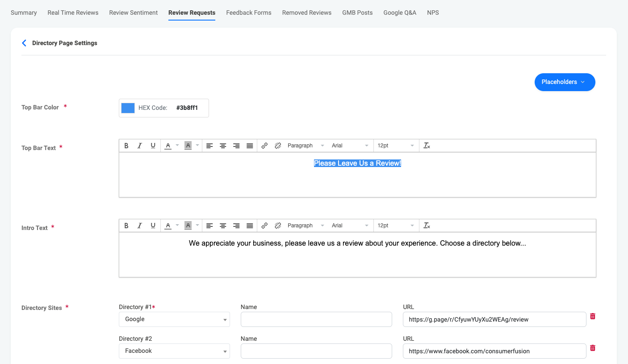Open text color arrow in Intro Text editor
Image resolution: width=628 pixels, height=364 pixels.
coord(177,226)
